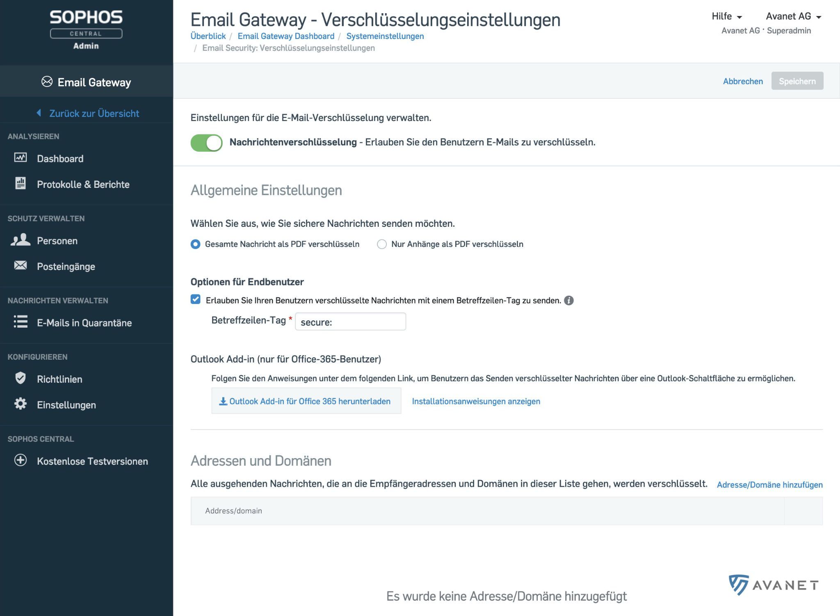840x616 pixels.
Task: Click the Address/domain column header
Action: coord(233,511)
